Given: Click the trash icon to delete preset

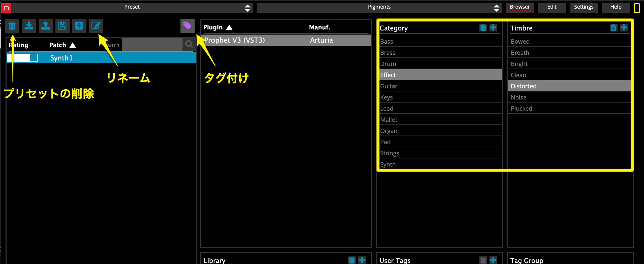Looking at the screenshot, I should tap(12, 26).
